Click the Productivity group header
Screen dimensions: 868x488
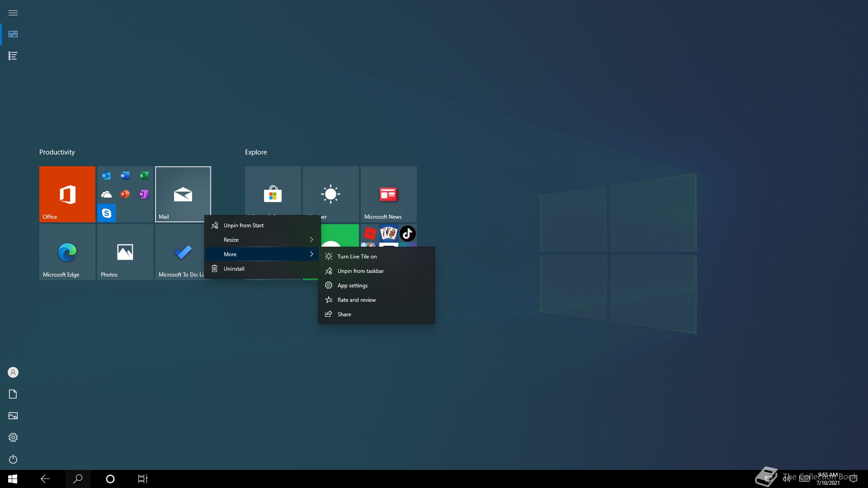[57, 152]
